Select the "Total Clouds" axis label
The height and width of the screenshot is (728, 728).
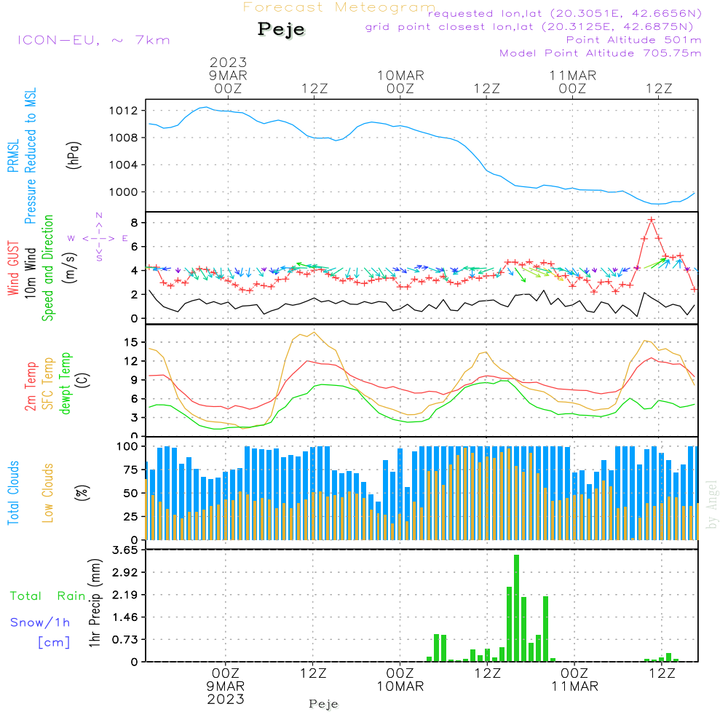(x=13, y=493)
